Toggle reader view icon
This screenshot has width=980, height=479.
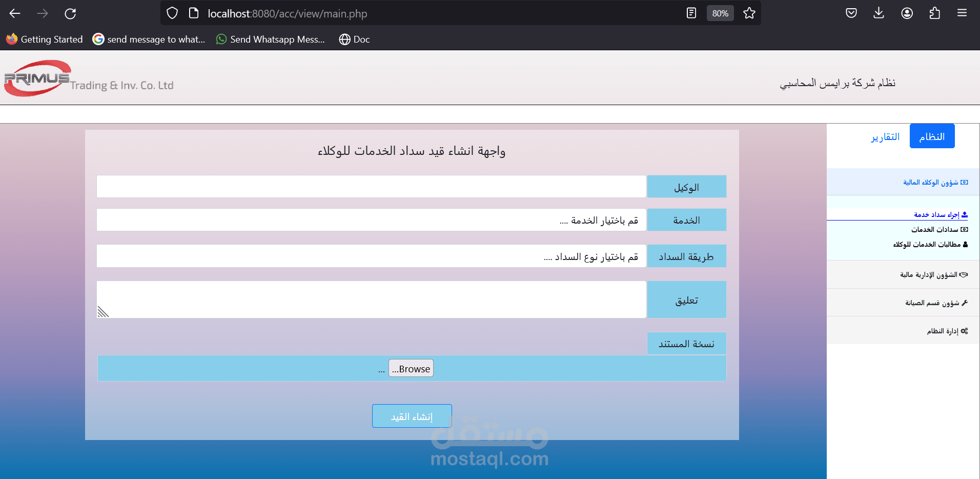691,13
